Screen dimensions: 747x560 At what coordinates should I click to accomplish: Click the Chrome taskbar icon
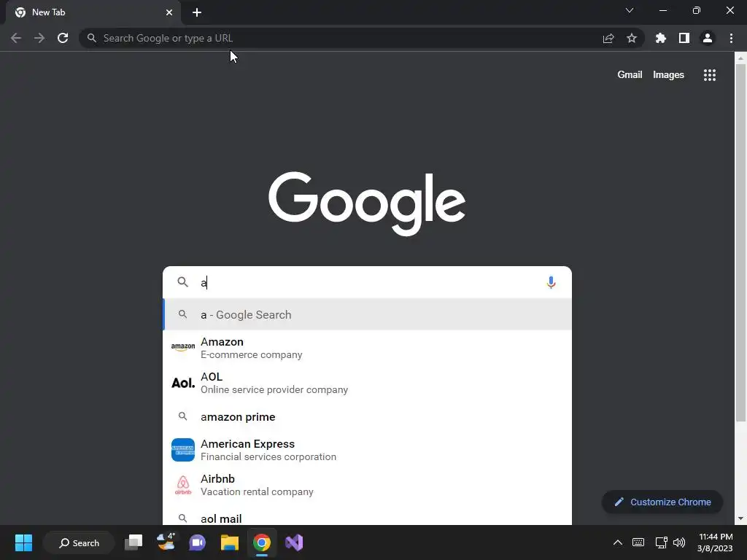[x=262, y=542]
